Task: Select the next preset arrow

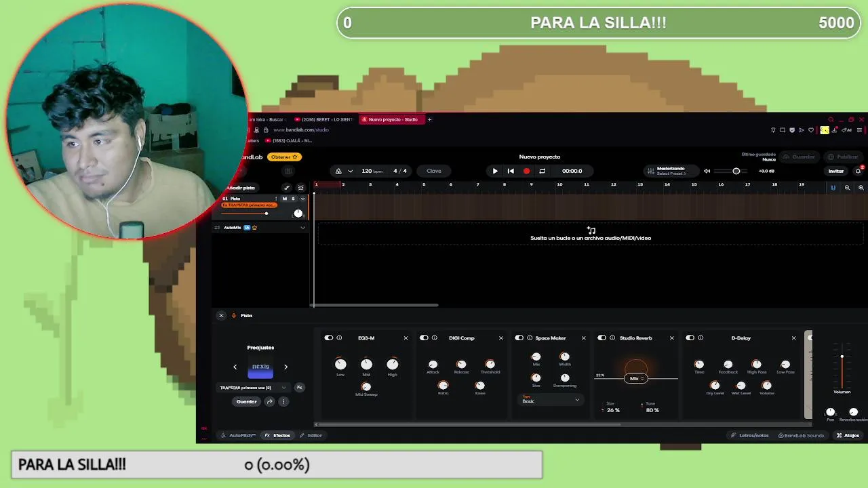Action: point(285,367)
